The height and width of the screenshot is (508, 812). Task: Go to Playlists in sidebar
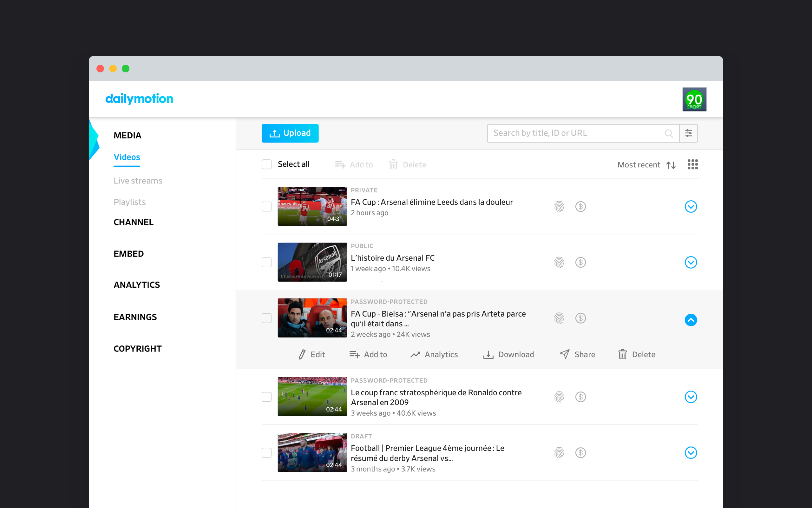(x=129, y=202)
